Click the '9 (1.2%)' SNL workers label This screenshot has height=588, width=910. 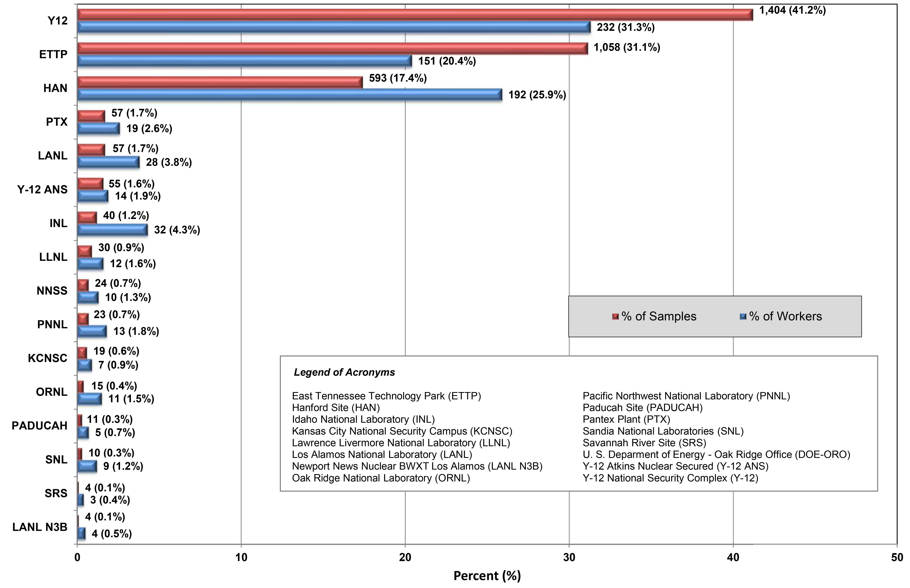point(123,467)
